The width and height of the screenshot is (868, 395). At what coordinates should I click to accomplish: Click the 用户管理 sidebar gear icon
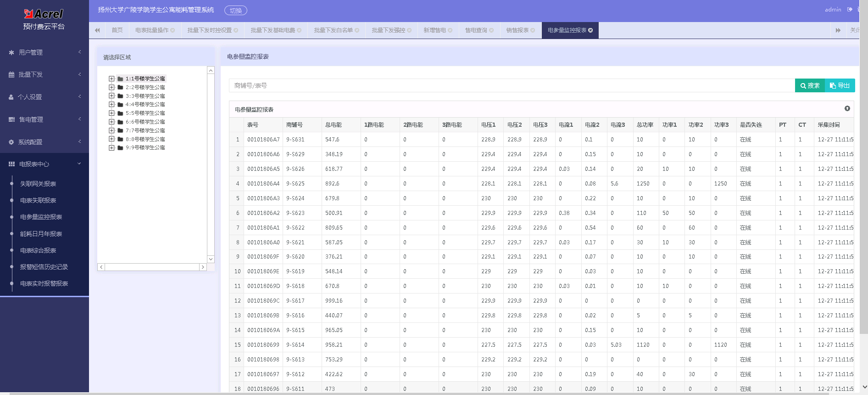(11, 52)
